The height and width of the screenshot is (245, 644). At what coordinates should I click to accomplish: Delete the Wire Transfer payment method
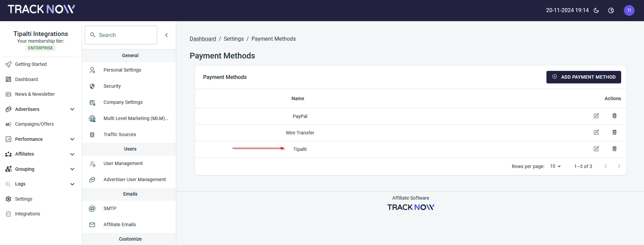(614, 132)
